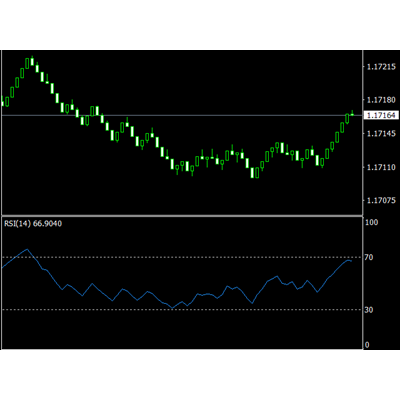The width and height of the screenshot is (400, 400).
Task: Select the RSI 70 overbought level label
Action: tap(369, 257)
